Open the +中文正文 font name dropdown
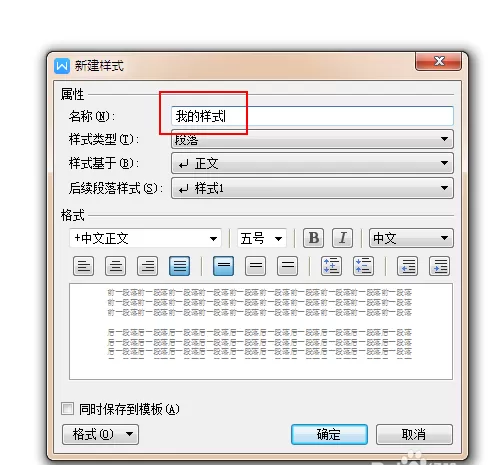The image size is (488, 465). pyautogui.click(x=145, y=238)
